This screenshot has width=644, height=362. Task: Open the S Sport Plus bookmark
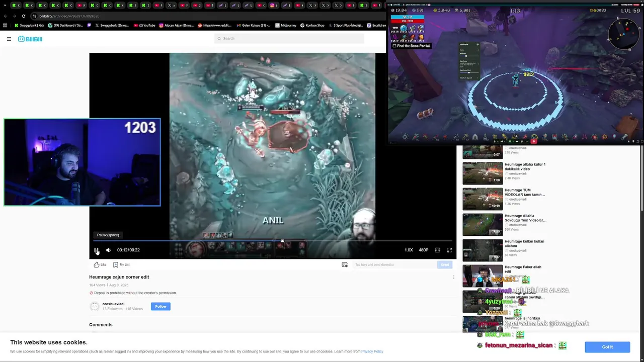(x=345, y=25)
